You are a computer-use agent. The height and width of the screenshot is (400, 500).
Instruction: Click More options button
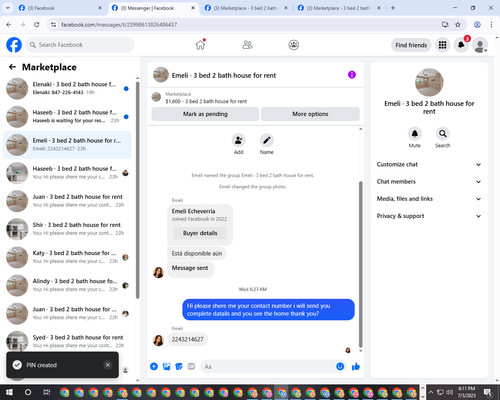(310, 114)
